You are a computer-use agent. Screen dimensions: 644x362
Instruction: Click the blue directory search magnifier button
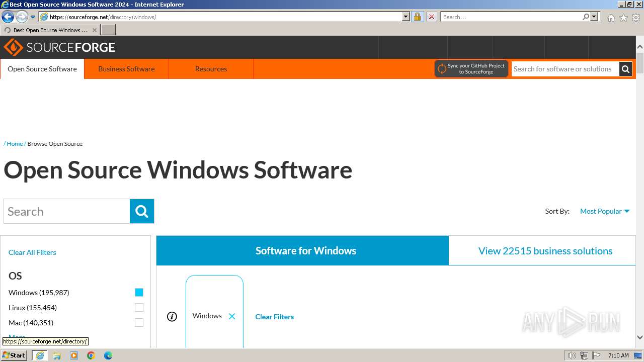(x=142, y=211)
